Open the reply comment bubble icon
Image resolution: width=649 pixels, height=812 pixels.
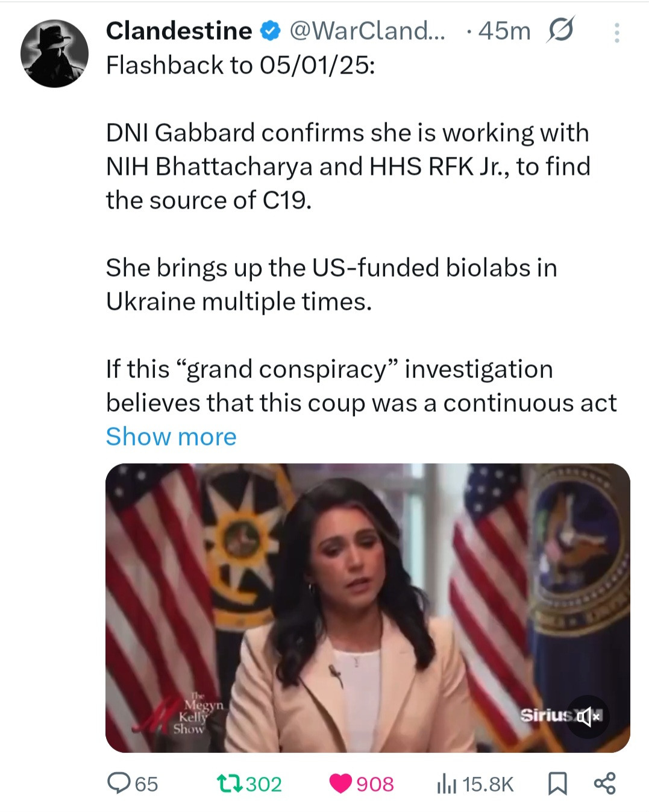pos(116,783)
